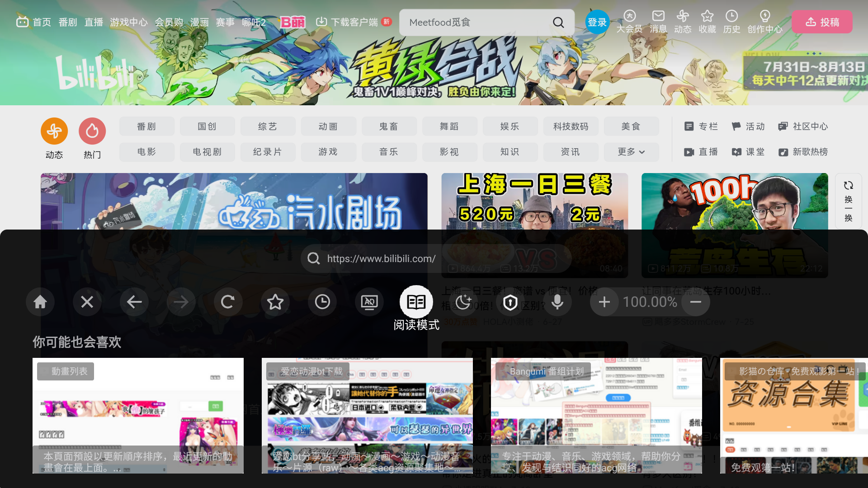This screenshot has height=488, width=868.
Task: Open 直播 camera link on right
Action: click(701, 152)
